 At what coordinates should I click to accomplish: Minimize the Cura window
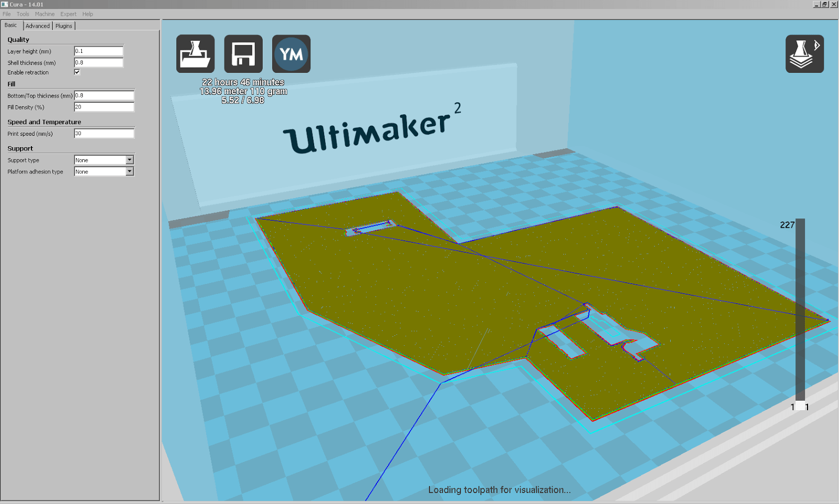click(816, 4)
